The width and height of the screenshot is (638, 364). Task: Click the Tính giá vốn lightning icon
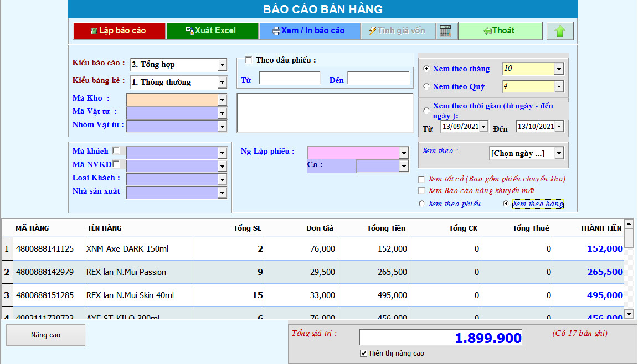(373, 31)
